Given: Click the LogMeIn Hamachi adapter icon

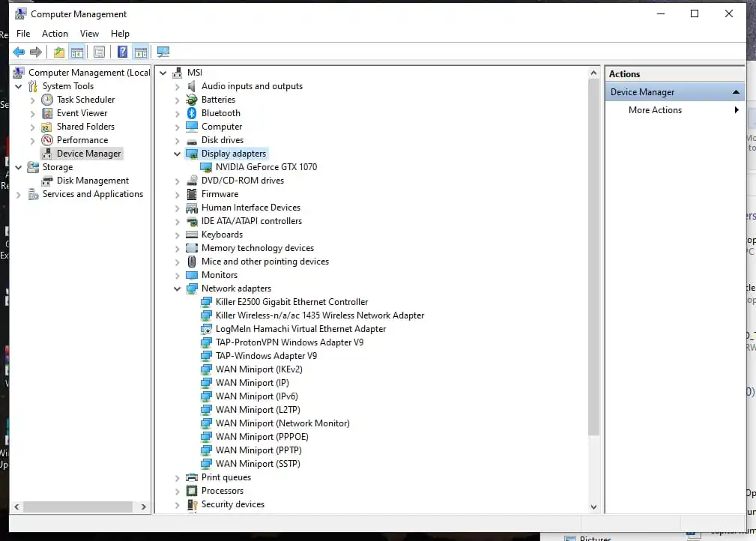Looking at the screenshot, I should click(206, 330).
